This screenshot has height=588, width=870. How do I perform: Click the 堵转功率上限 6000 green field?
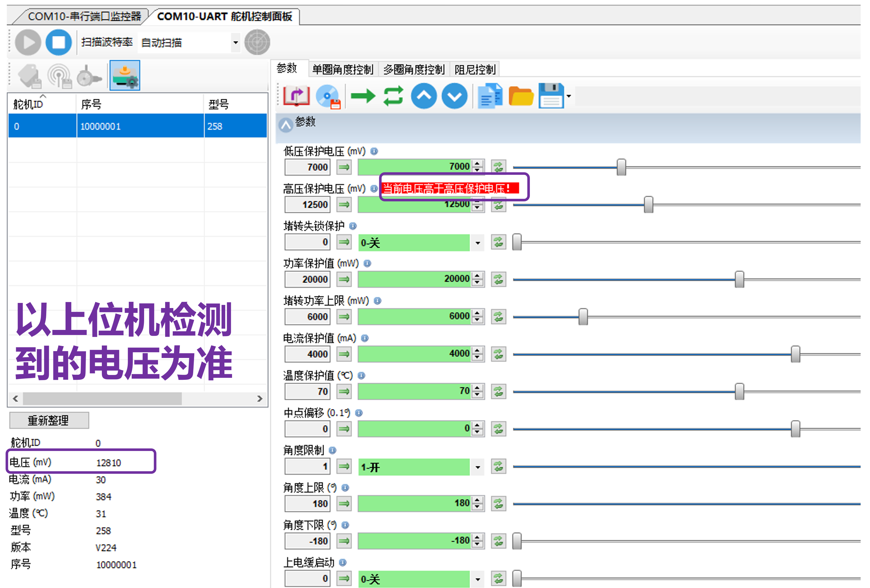[x=415, y=317]
